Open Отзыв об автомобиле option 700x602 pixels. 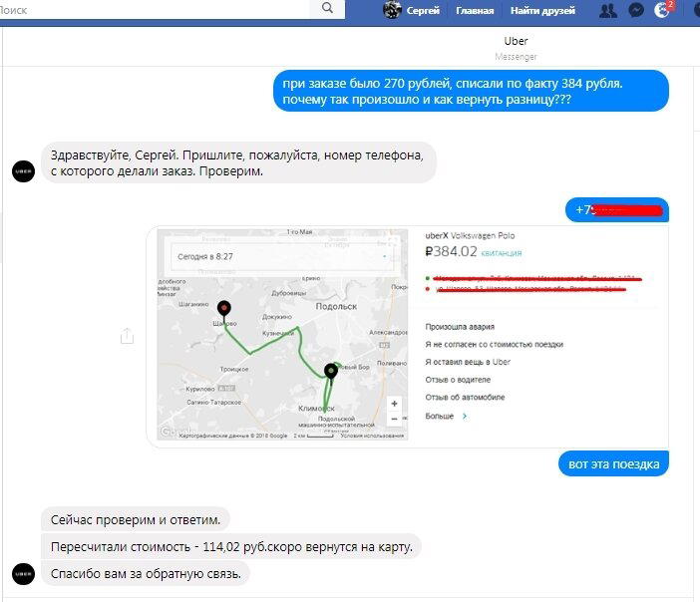(x=465, y=397)
